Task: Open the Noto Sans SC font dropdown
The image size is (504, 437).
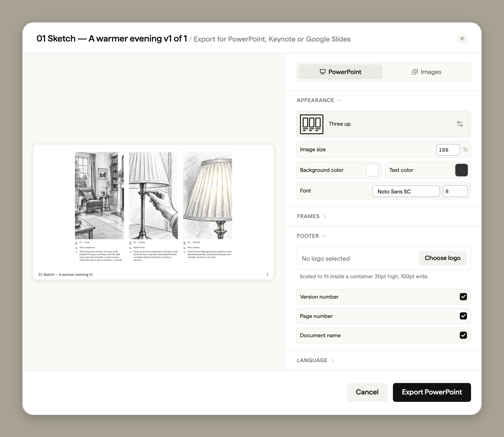Action: click(x=406, y=191)
